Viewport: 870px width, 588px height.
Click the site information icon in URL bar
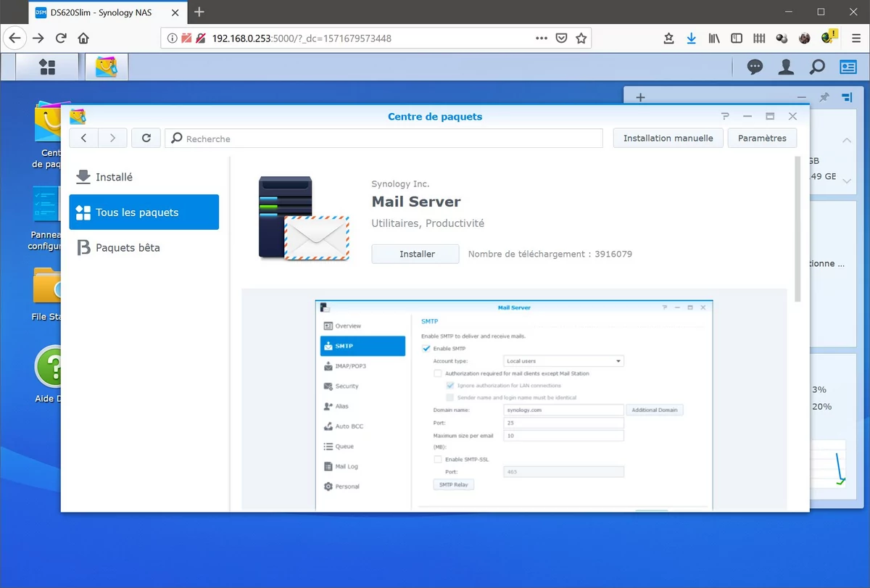tap(172, 38)
